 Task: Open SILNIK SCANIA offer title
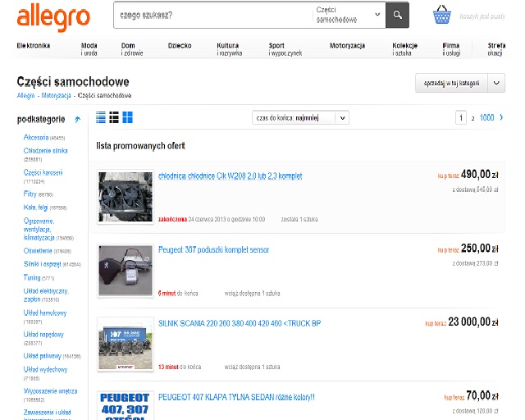240,323
